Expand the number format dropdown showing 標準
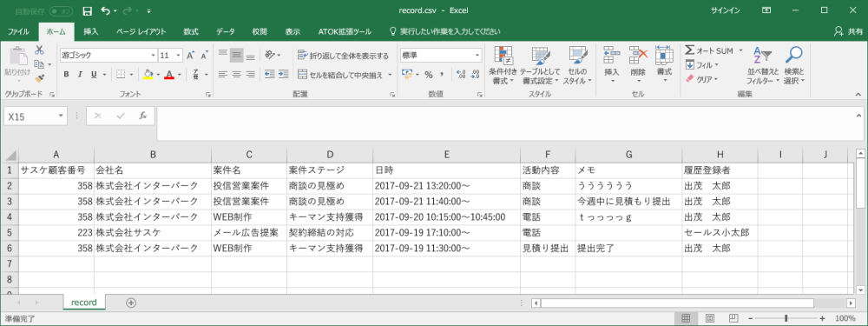Screen dimensions: 868x326 coord(477,56)
